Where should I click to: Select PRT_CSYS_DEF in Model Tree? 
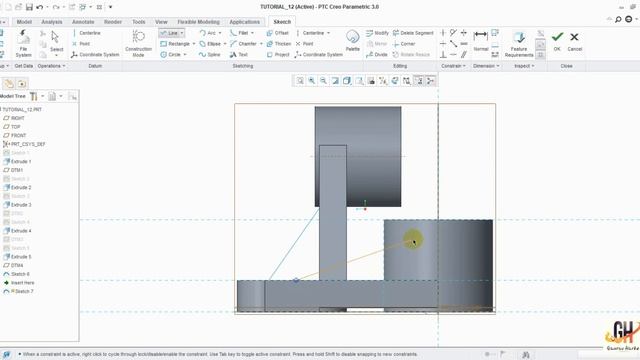point(24,144)
